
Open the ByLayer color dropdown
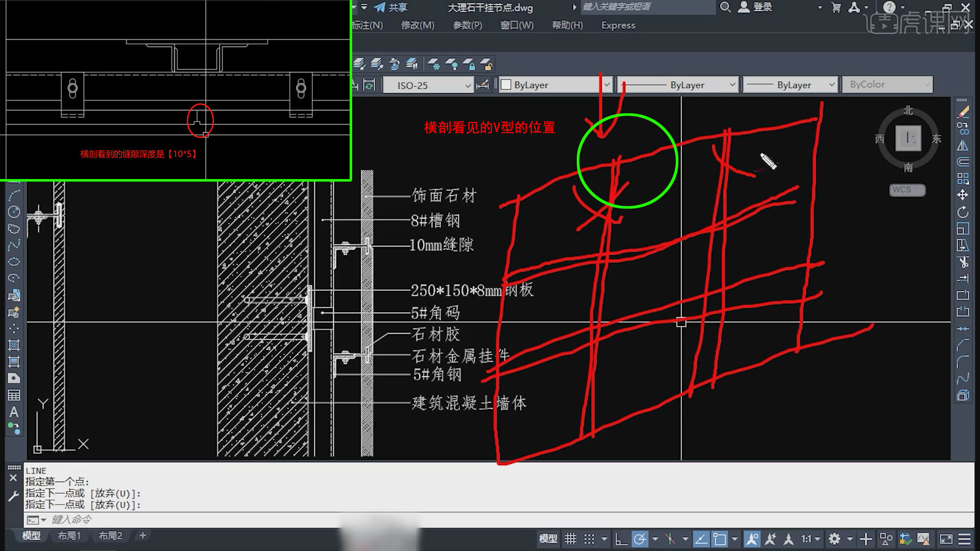[x=555, y=85]
